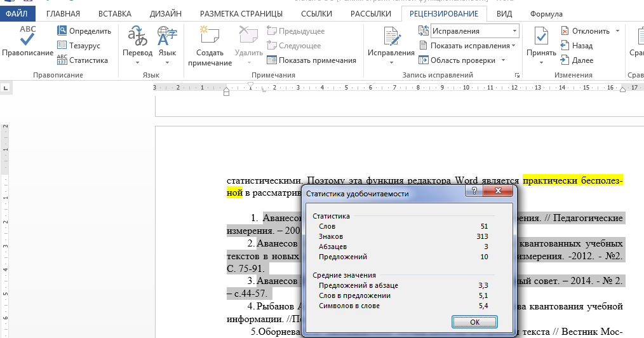644x338 pixels.
Task: Switch to the ГЛАВНАЯ tab
Action: coord(64,13)
